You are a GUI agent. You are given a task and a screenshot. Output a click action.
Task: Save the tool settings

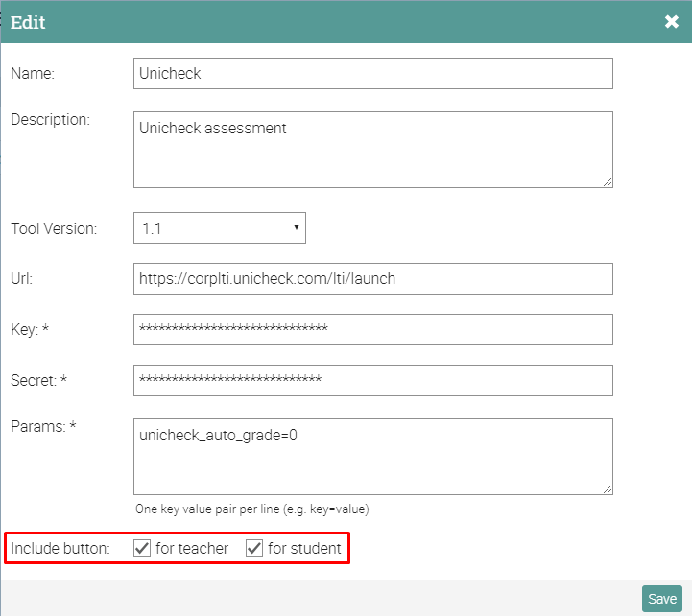click(662, 599)
